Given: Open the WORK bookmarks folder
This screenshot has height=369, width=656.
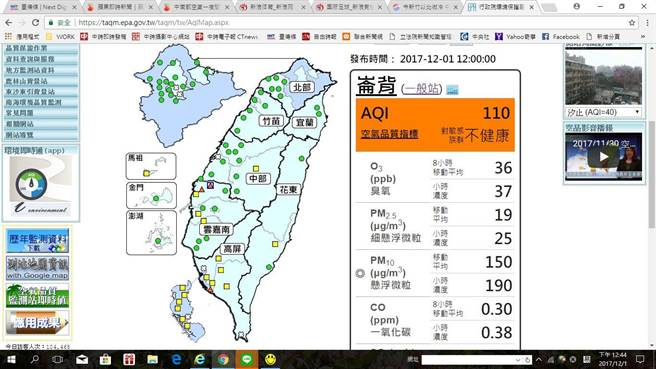Looking at the screenshot, I should coord(61,37).
